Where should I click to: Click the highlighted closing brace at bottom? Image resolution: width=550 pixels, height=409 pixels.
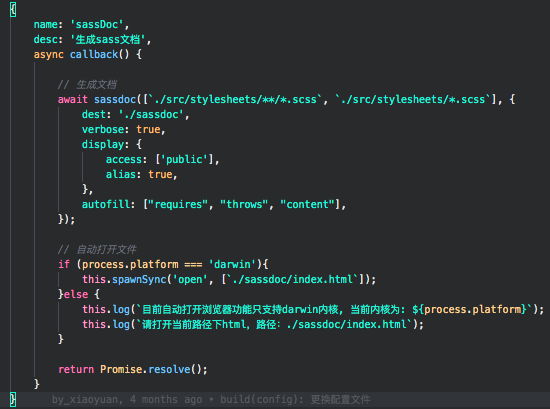13,400
